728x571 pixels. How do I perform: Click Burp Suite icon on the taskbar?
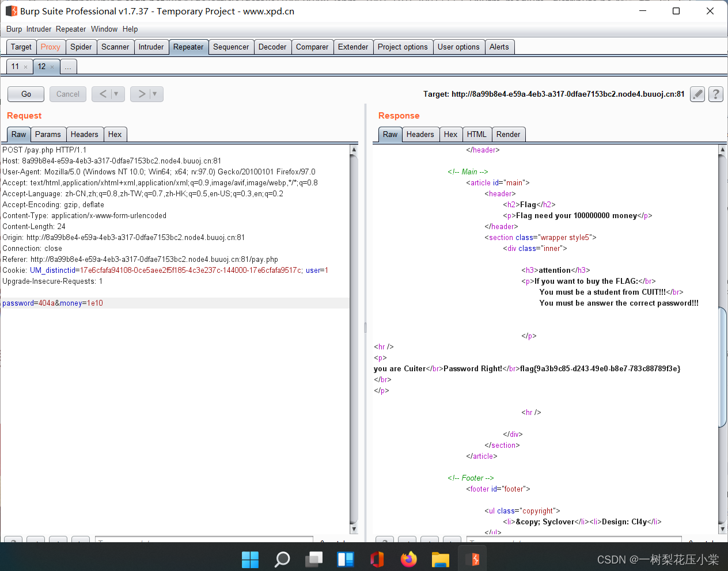(473, 559)
